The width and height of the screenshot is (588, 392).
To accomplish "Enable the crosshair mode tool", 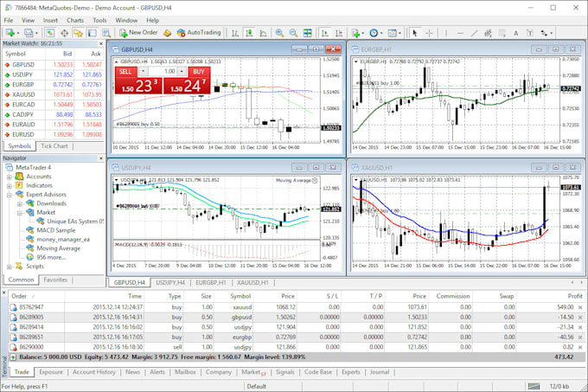I will pyautogui.click(x=430, y=33).
